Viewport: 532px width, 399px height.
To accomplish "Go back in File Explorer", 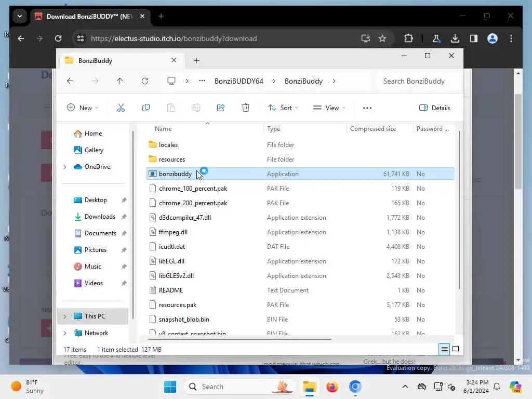I will (70, 81).
